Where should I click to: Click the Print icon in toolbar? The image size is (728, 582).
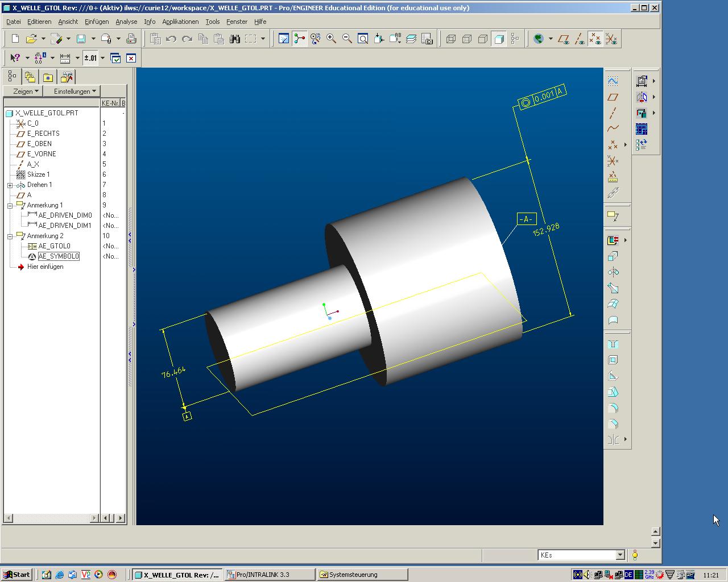coord(131,39)
